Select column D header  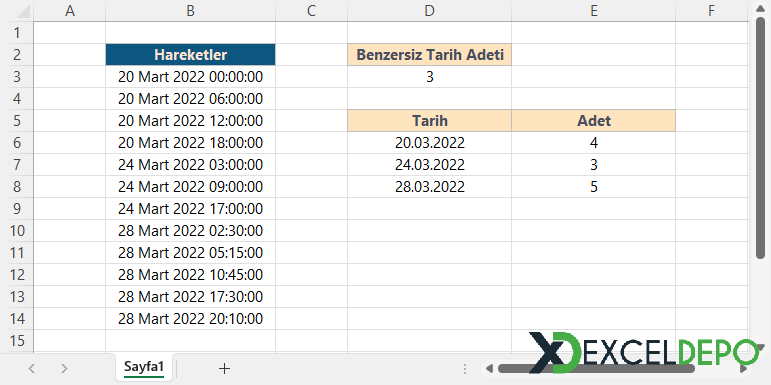pos(429,11)
